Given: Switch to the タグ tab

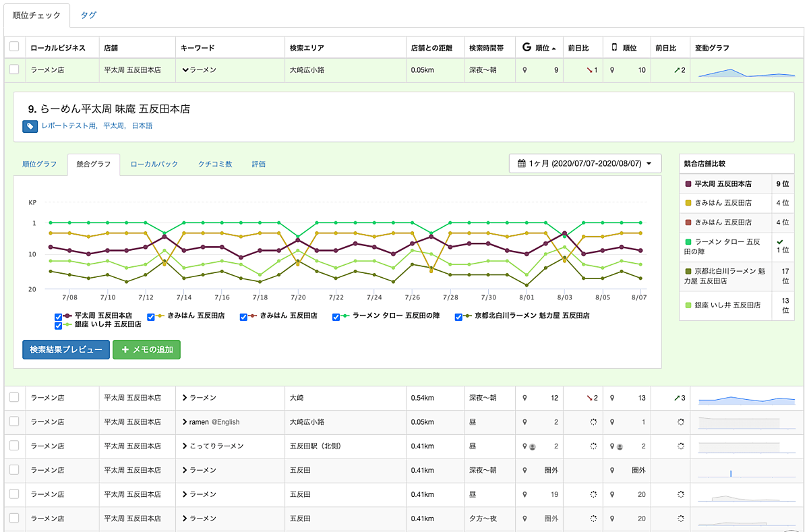Looking at the screenshot, I should pyautogui.click(x=88, y=15).
